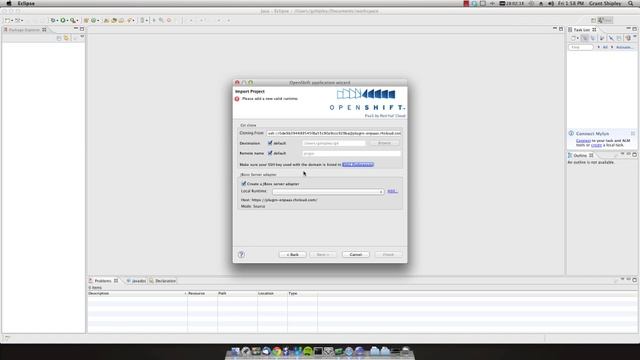Click the Trash icon in dock
Image resolution: width=640 pixels, height=360 pixels.
[406, 351]
